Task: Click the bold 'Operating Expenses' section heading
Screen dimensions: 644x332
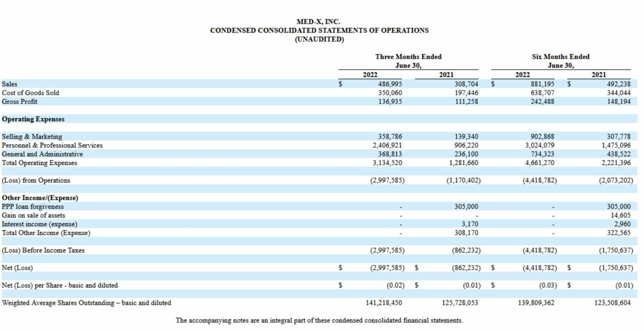Action: coord(33,119)
